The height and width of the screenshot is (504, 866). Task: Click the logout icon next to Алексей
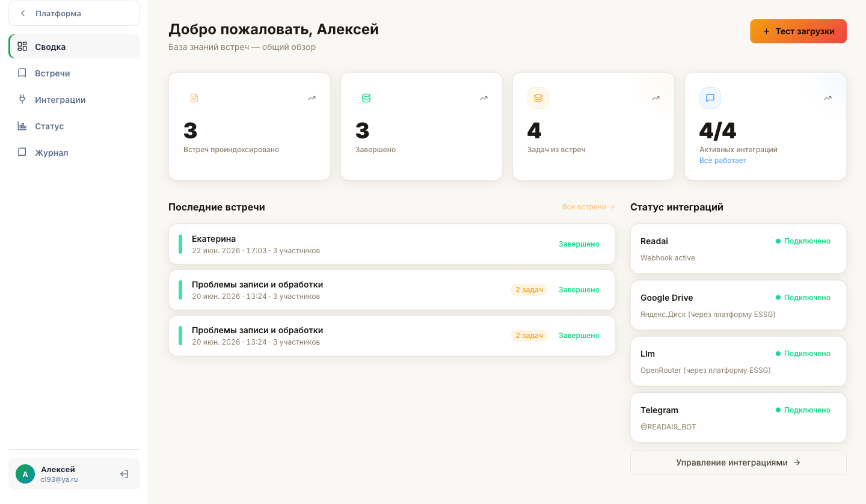point(124,474)
